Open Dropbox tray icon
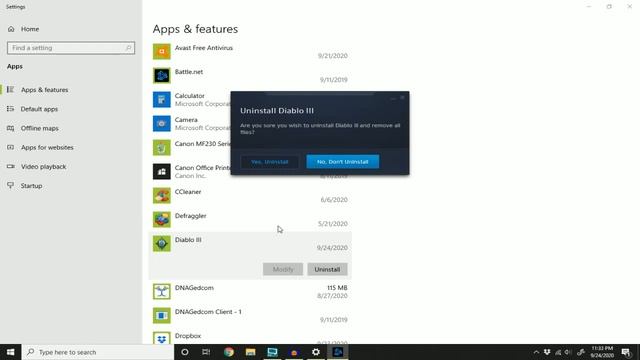The width and height of the screenshot is (640, 360). [x=547, y=352]
